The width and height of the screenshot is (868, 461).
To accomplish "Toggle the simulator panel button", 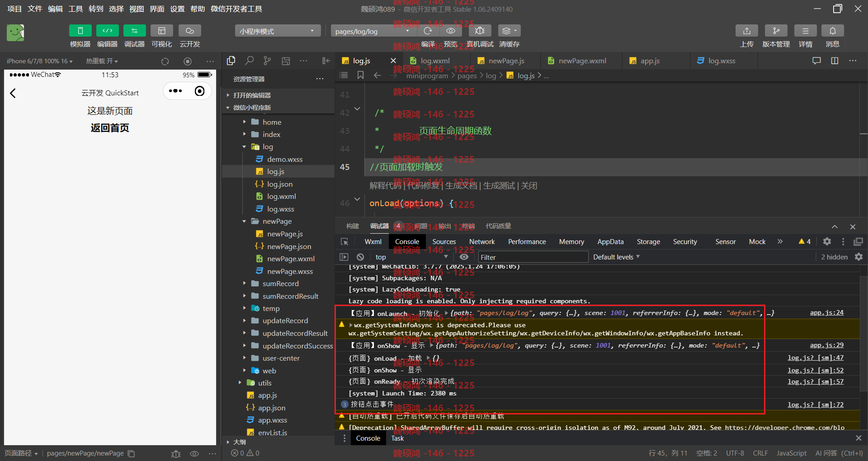I will pyautogui.click(x=80, y=31).
